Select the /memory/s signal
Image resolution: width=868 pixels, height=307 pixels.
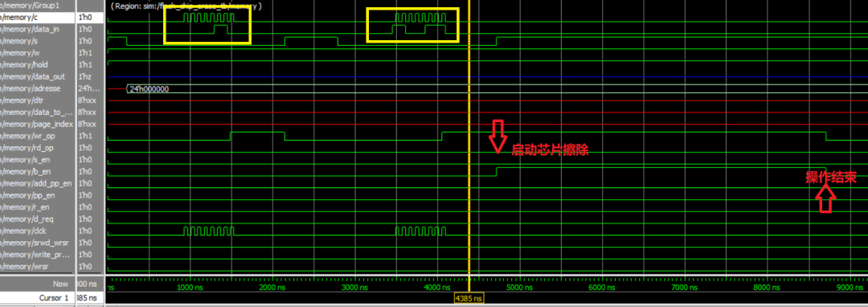[37, 41]
